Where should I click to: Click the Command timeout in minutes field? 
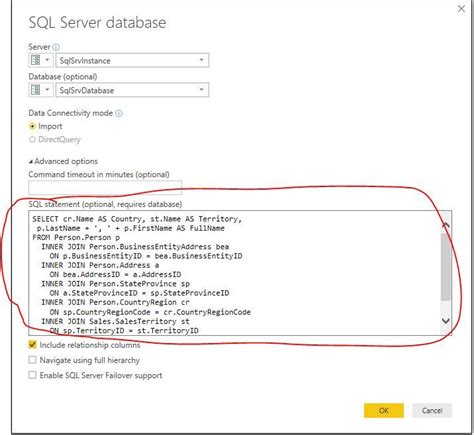105,188
